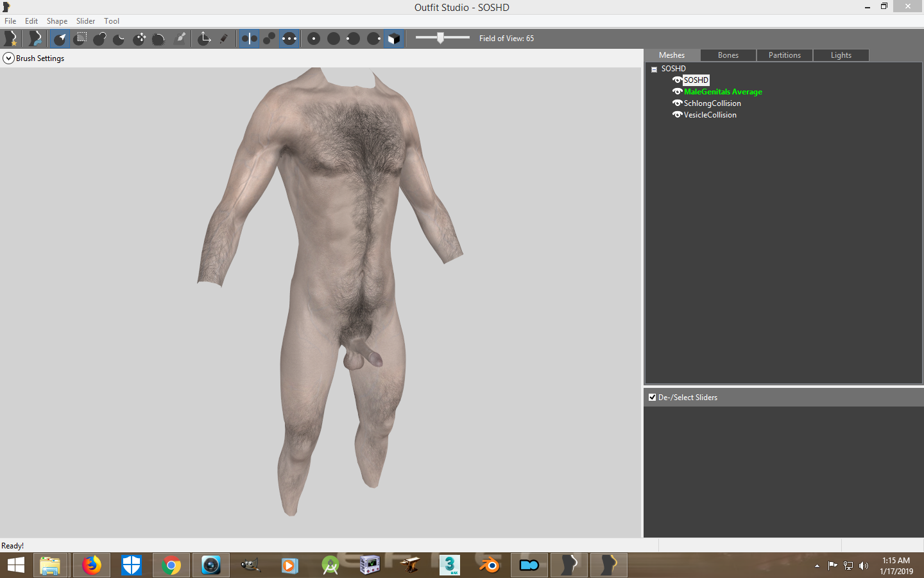
Task: Open the Slider menu
Action: pyautogui.click(x=85, y=21)
